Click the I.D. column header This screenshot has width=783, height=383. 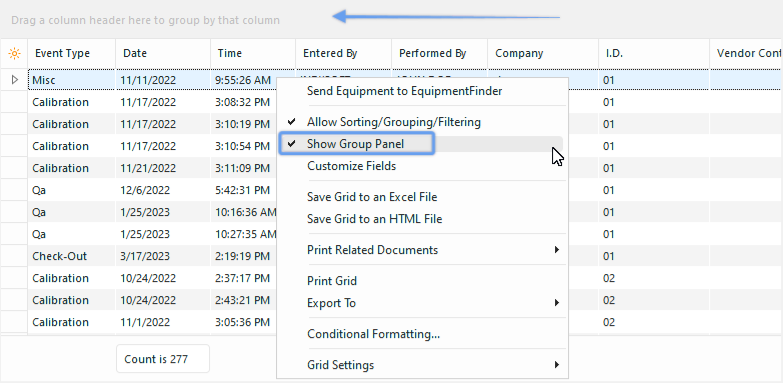pyautogui.click(x=654, y=53)
